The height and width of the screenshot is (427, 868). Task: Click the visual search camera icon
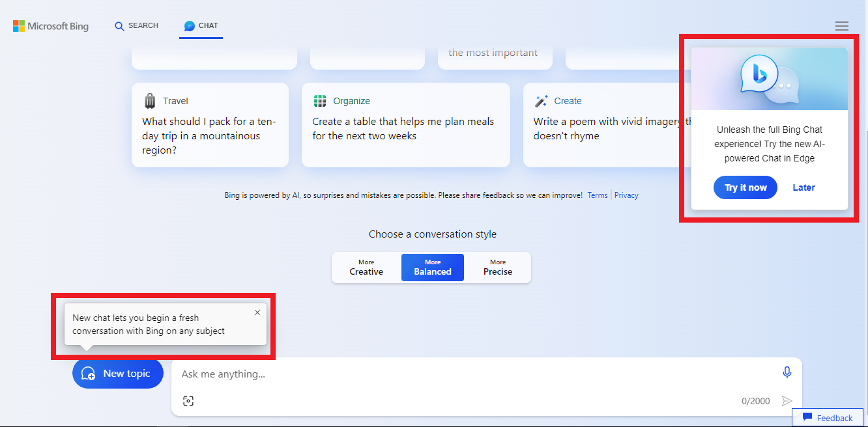[x=188, y=401]
